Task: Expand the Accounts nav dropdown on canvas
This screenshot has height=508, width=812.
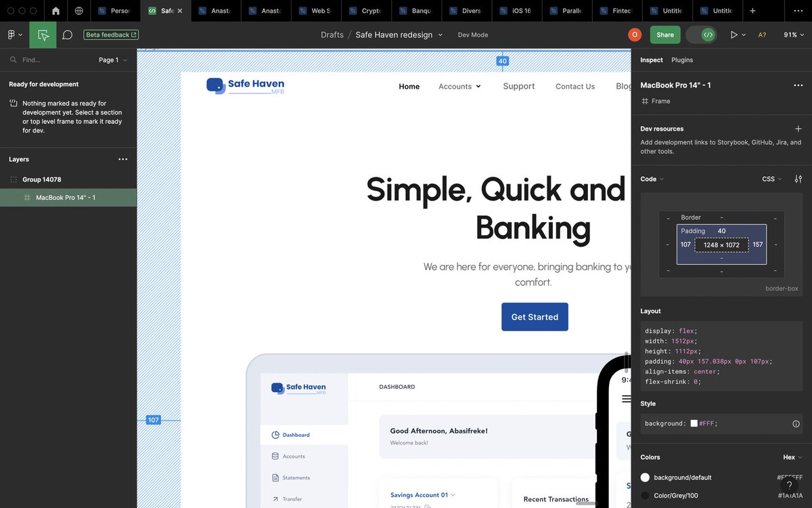Action: [x=478, y=87]
